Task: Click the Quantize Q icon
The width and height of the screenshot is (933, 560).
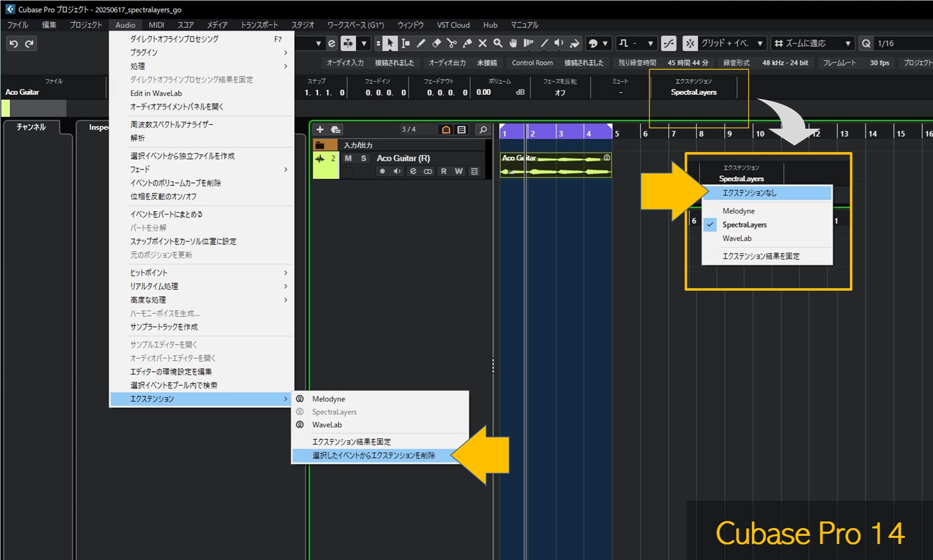Action: pyautogui.click(x=866, y=43)
